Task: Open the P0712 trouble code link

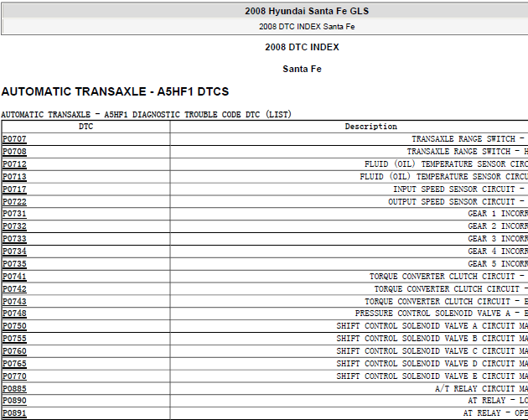Action: point(14,164)
